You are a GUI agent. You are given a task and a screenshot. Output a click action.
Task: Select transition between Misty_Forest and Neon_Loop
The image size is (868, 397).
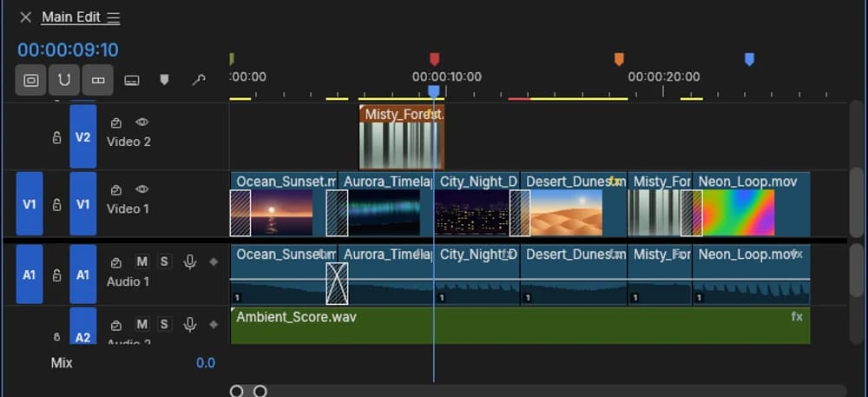pyautogui.click(x=692, y=213)
